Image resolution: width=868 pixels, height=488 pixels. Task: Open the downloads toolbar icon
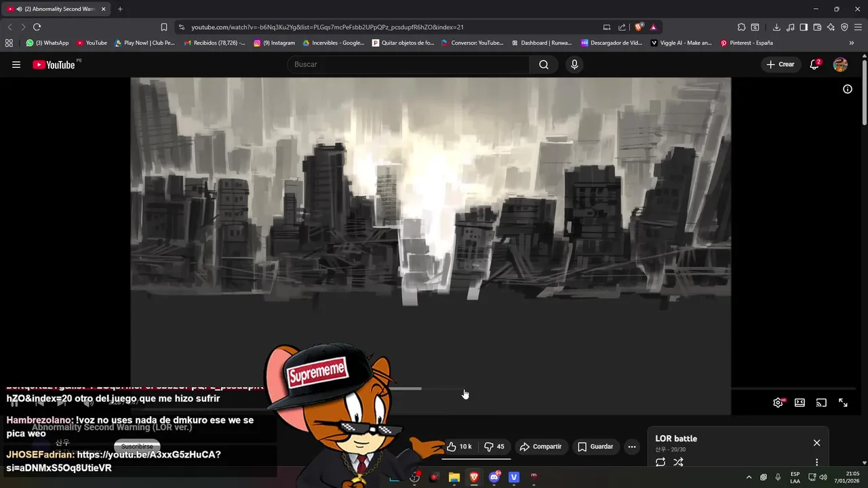(x=776, y=27)
